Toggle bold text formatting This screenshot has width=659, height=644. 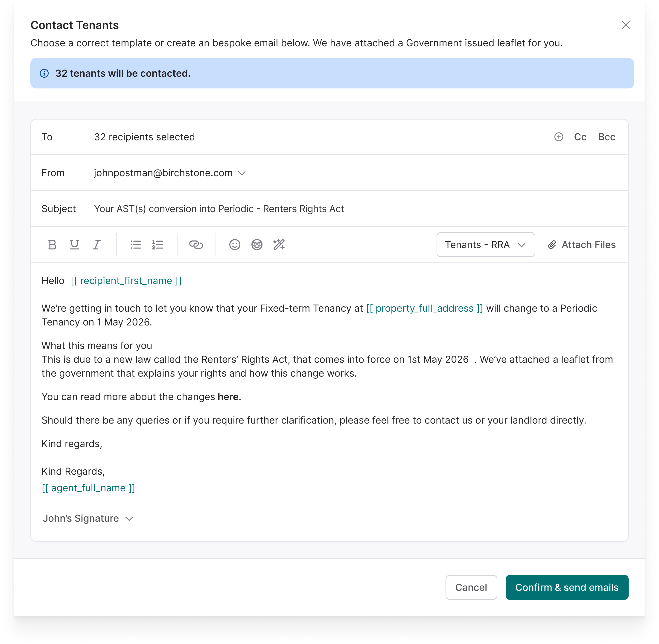pos(52,245)
